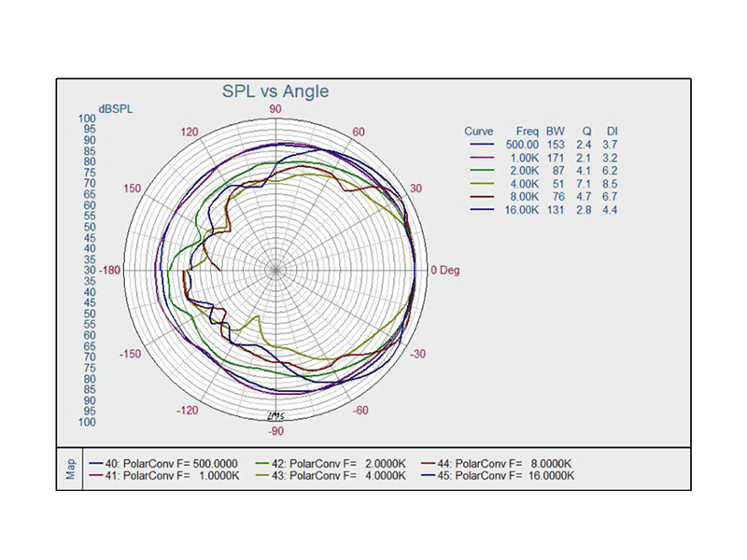Click the SPL vs Angle chart title

(275, 91)
